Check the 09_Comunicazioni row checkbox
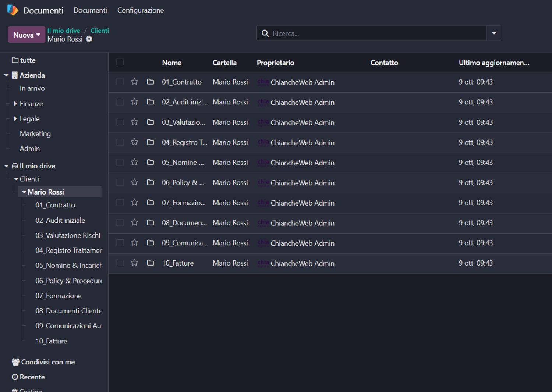Image resolution: width=552 pixels, height=392 pixels. click(x=120, y=243)
